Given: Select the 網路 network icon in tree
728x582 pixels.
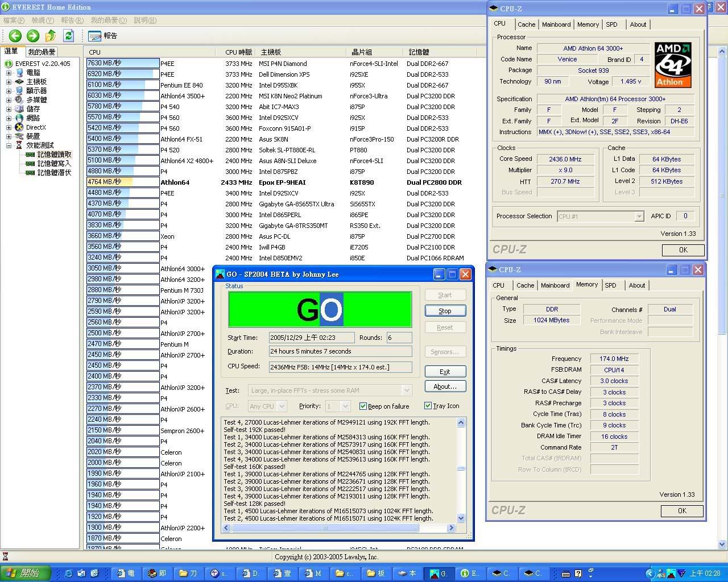Looking at the screenshot, I should pos(20,118).
